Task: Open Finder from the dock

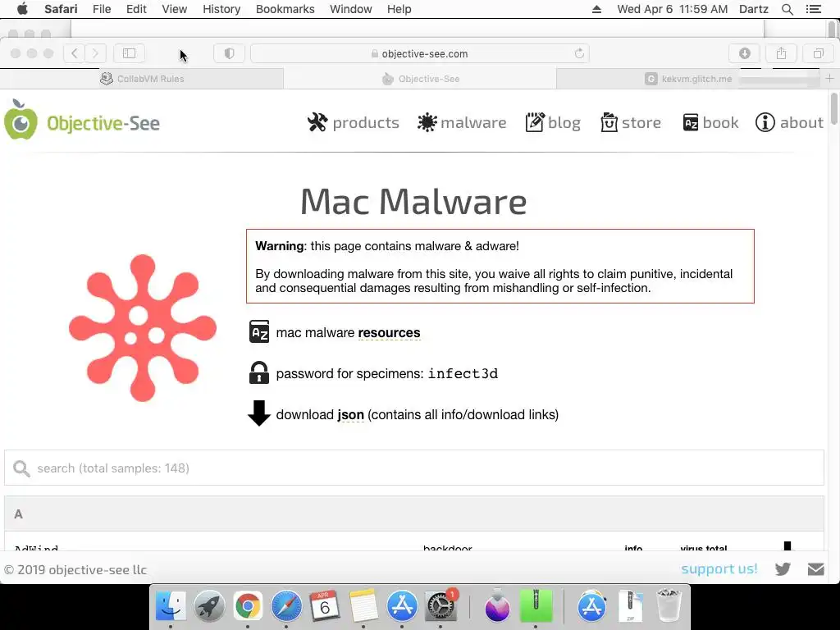Action: click(x=171, y=606)
